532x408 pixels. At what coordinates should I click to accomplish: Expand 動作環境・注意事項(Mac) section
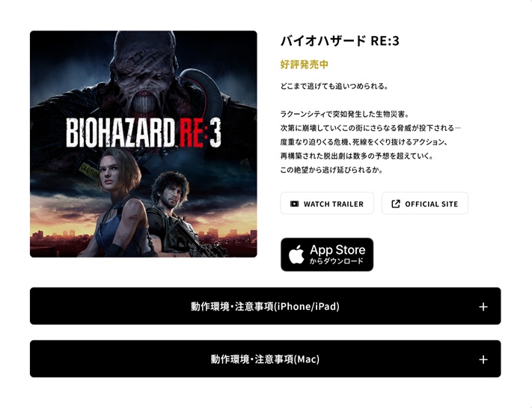[266, 359]
